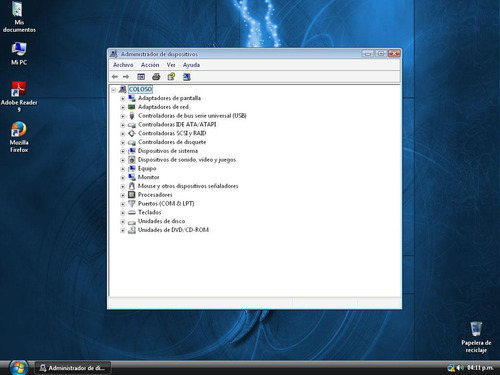The height and width of the screenshot is (375, 500).
Task: Expand Puertos (COM & LPT) node
Action: [122, 204]
